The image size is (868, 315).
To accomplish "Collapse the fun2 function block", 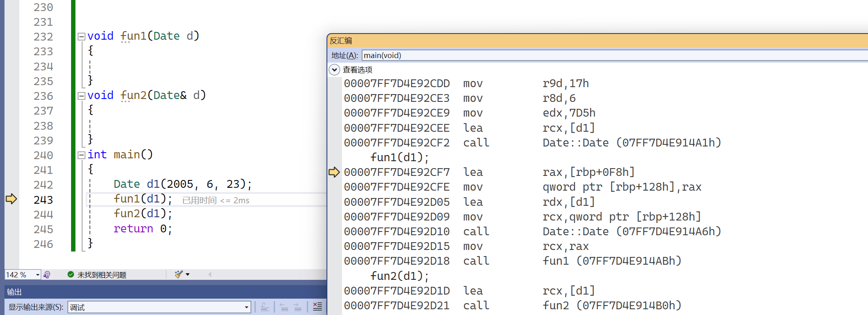I will pos(81,96).
